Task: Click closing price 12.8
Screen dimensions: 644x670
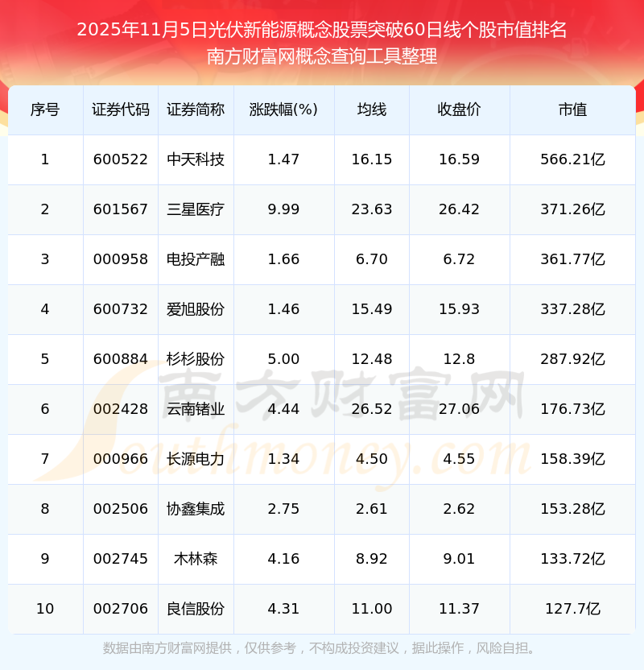Action: (x=459, y=359)
